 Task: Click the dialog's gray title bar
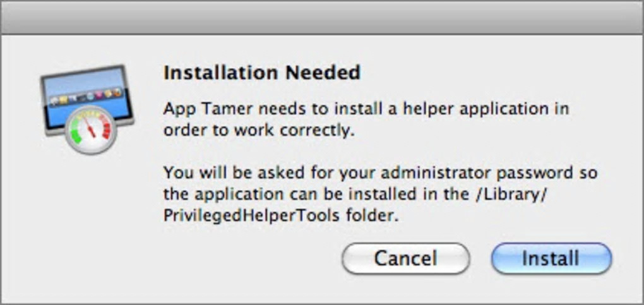click(x=322, y=17)
